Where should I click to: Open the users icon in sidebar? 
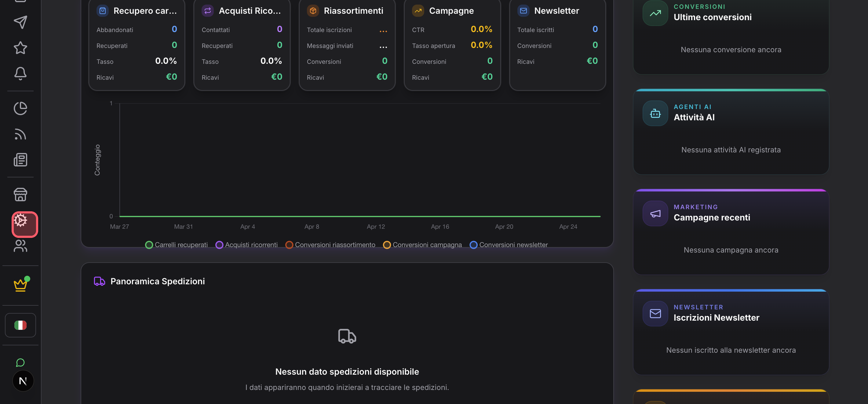pyautogui.click(x=20, y=246)
